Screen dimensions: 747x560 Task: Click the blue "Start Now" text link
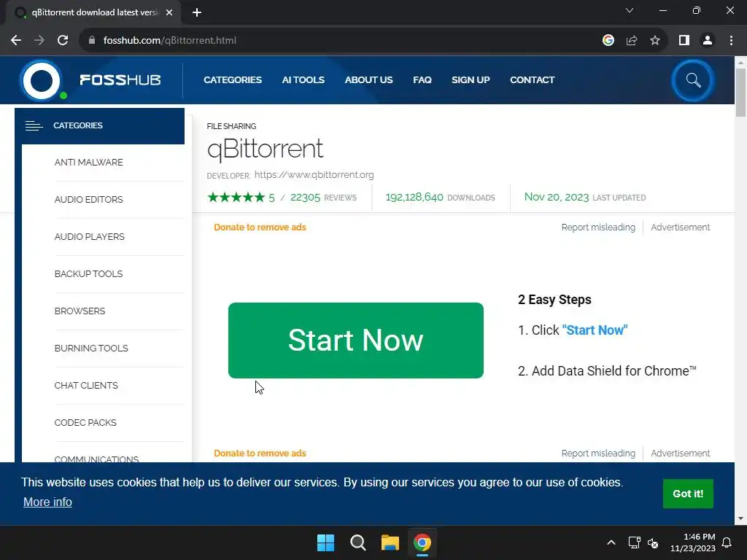595,330
